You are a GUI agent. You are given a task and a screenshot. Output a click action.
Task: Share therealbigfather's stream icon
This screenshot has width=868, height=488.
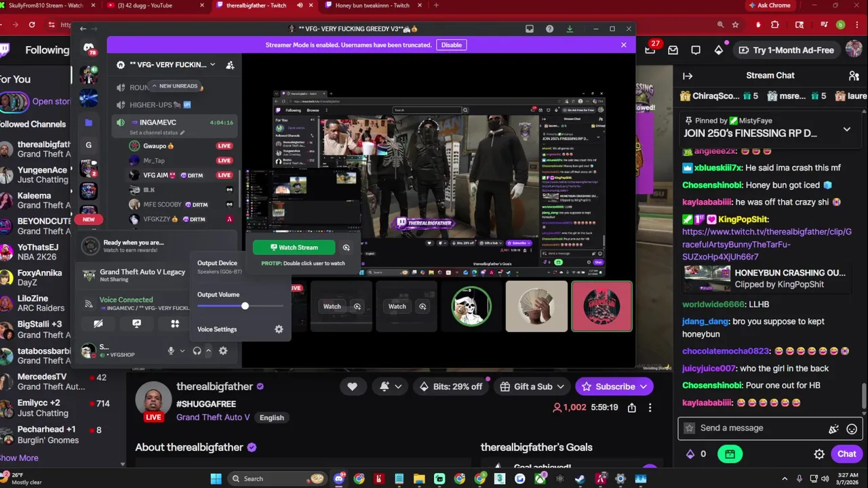tap(631, 407)
